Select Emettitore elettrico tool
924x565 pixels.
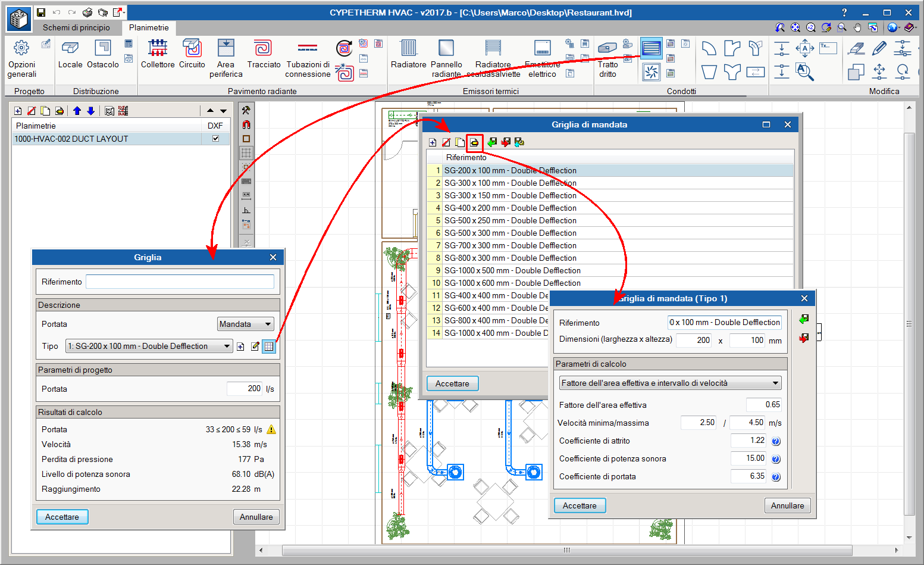(542, 59)
